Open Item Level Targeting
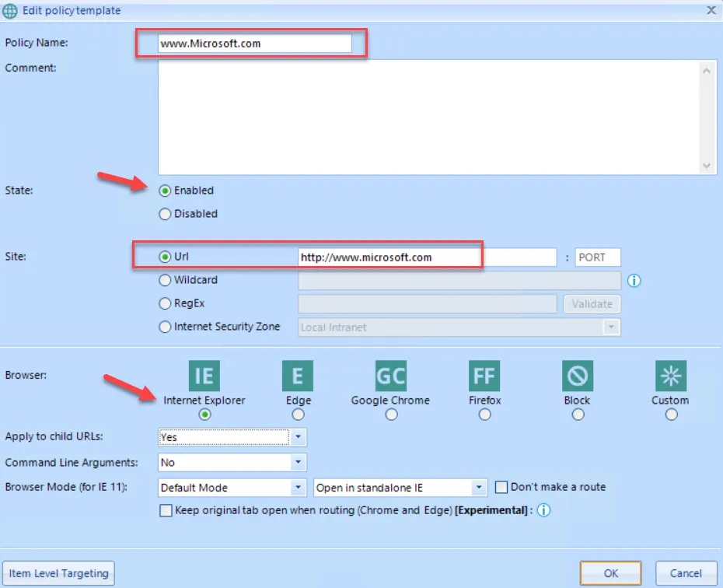Viewport: 723px width, 588px height. coord(58,573)
